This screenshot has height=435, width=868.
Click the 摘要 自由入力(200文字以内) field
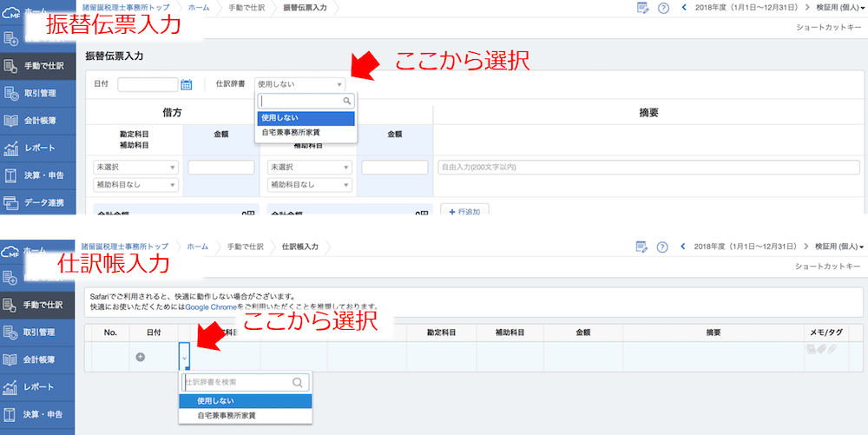click(648, 167)
